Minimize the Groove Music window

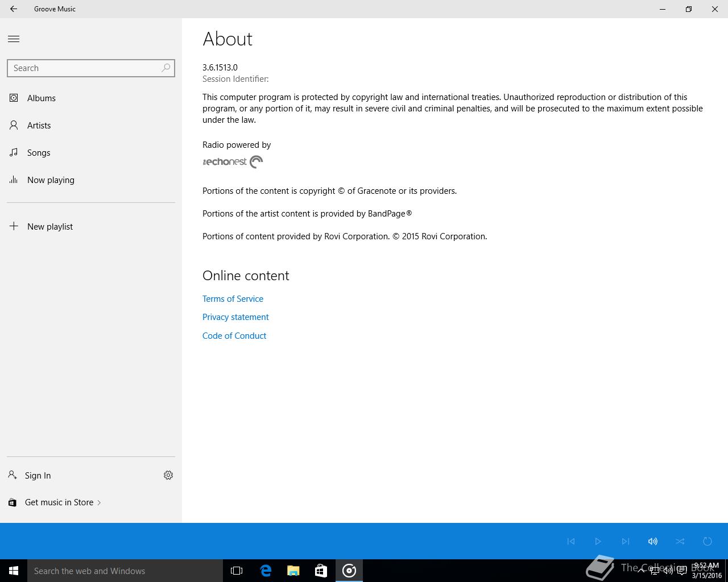pos(663,9)
